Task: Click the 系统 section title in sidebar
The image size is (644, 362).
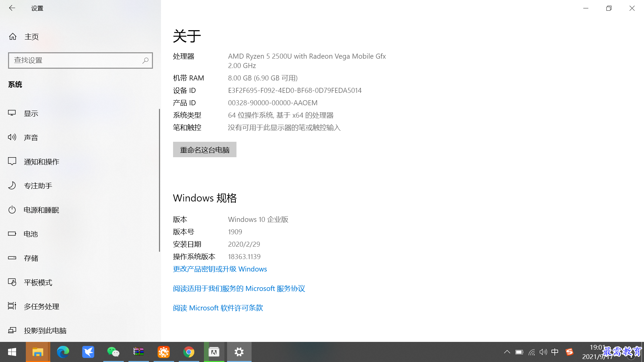Action: click(x=15, y=84)
